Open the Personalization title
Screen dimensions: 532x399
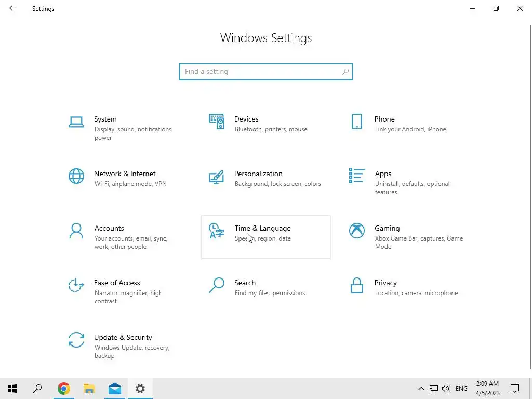(x=258, y=174)
